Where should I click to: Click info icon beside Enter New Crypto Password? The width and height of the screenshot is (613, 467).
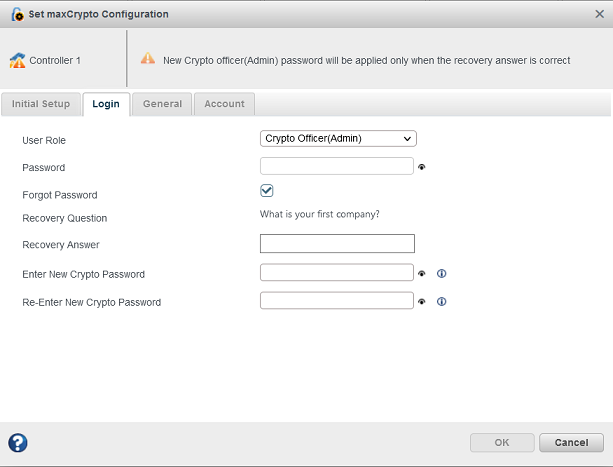441,273
